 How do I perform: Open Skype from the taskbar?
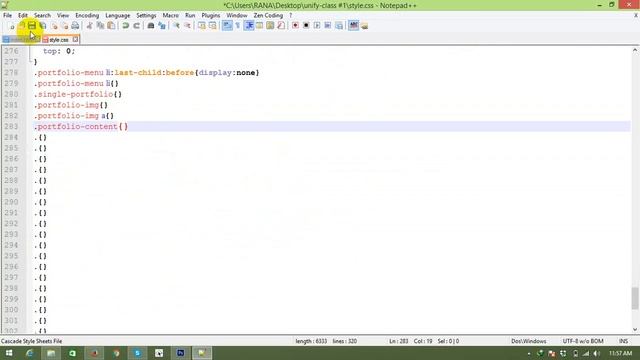coord(138,353)
